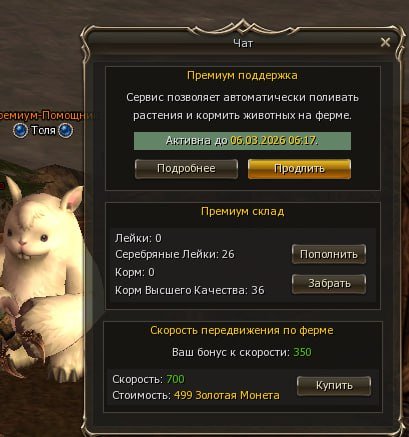Click the Премиум-Помощник name label
The image size is (409, 437).
[45, 116]
